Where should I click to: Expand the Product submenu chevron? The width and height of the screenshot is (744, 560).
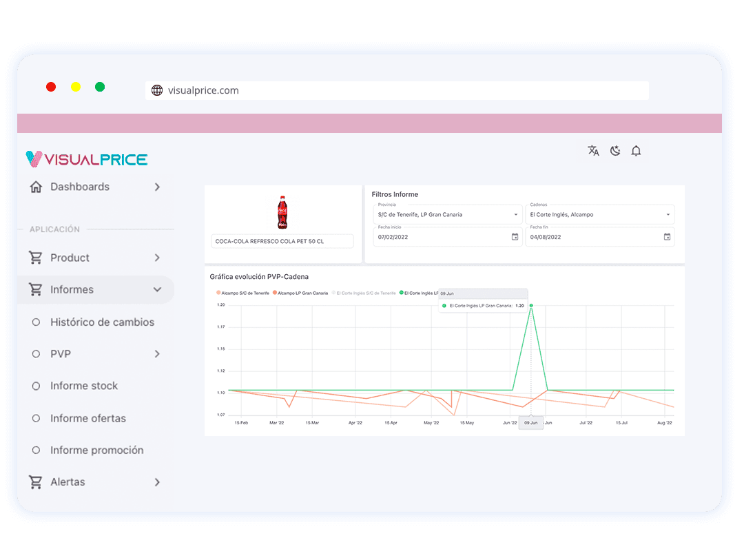point(157,258)
